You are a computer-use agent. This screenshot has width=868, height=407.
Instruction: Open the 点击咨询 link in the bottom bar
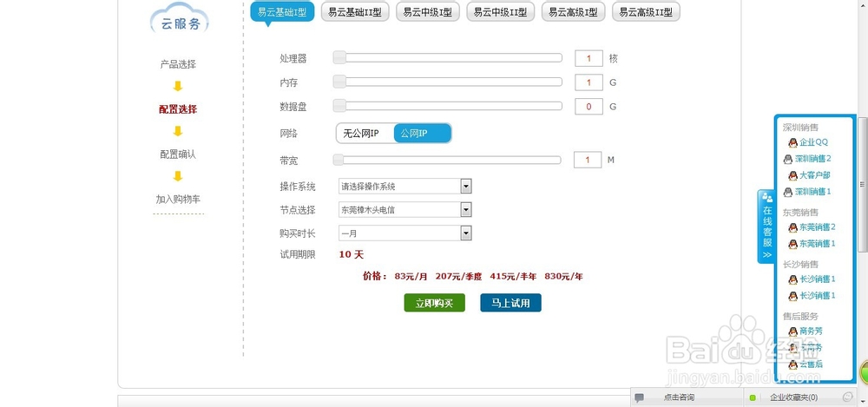(x=679, y=397)
